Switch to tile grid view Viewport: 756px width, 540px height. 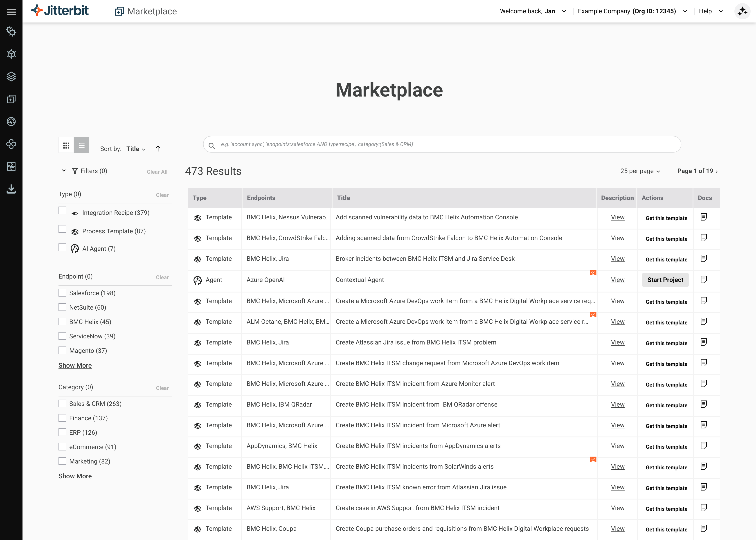coord(66,145)
